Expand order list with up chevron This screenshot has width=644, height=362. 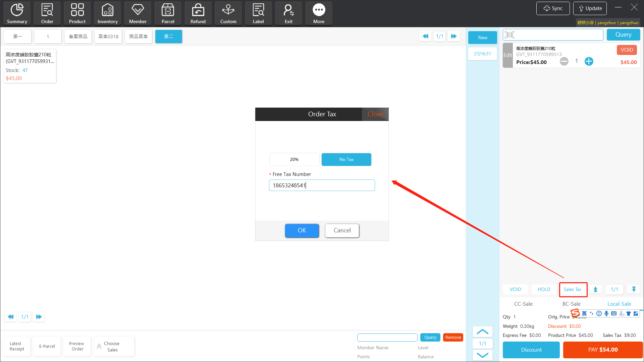click(482, 332)
